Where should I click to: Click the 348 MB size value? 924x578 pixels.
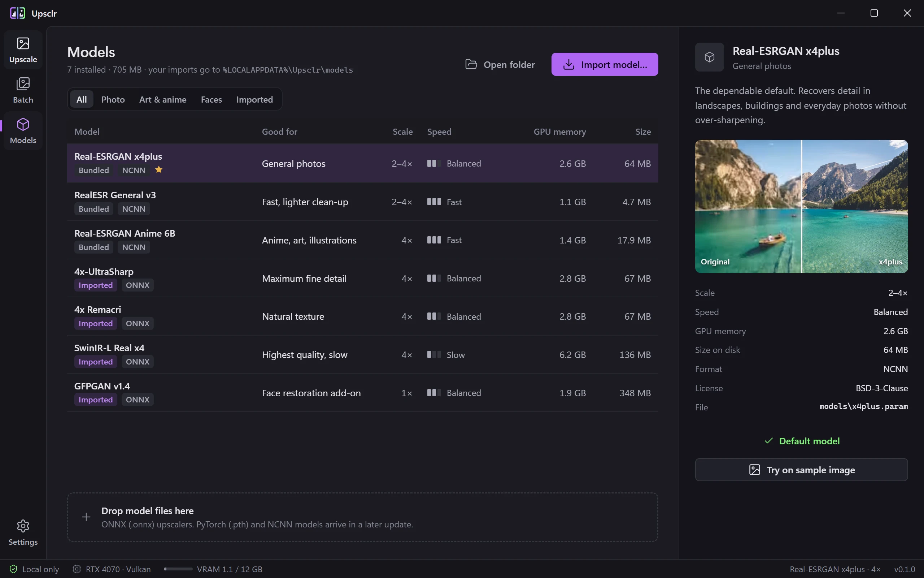click(635, 393)
